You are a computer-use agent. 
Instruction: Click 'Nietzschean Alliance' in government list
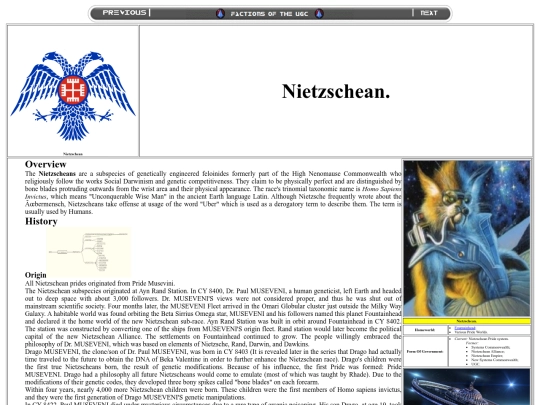coord(488,352)
